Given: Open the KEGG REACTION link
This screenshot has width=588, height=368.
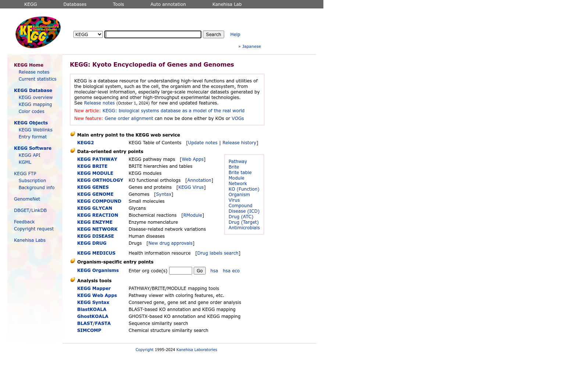Looking at the screenshot, I should point(98,215).
